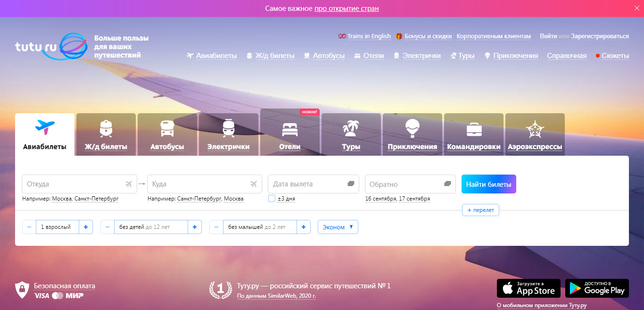The width and height of the screenshot is (644, 310).
Task: Open Сюжеты in top navigation
Action: click(x=615, y=56)
